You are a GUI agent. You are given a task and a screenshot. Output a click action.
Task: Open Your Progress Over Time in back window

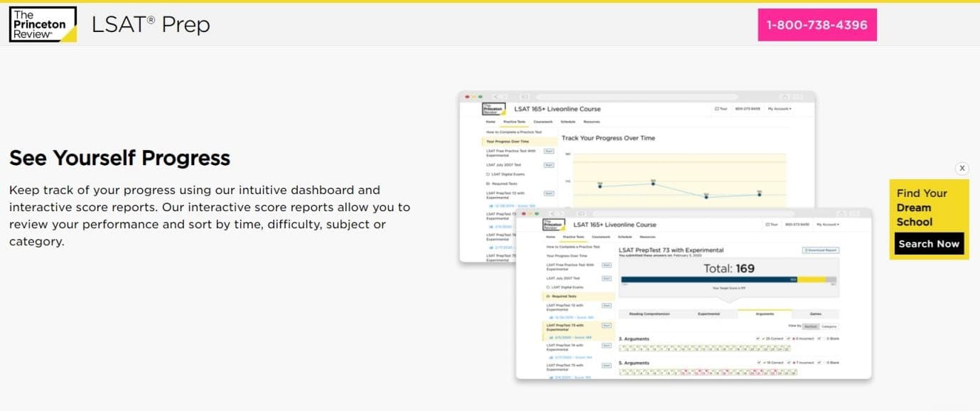(519, 142)
